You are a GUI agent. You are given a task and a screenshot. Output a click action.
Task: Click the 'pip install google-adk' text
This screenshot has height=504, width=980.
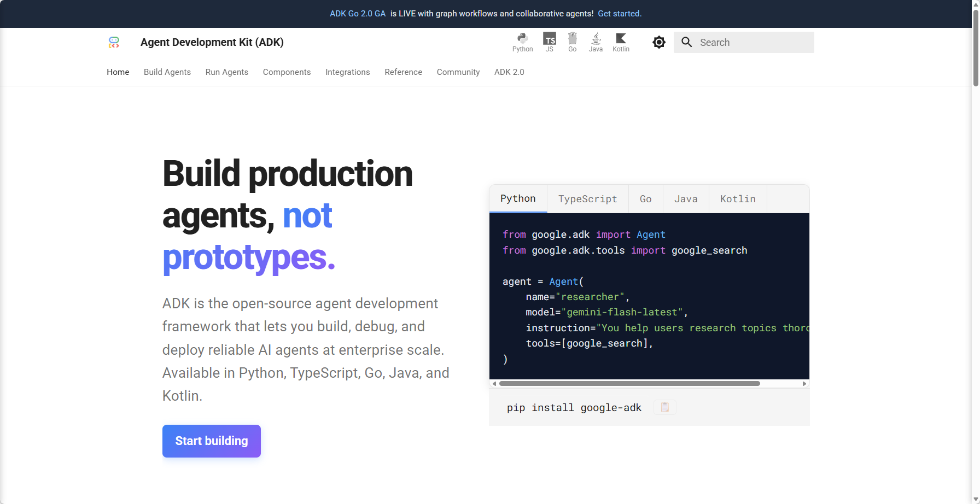(574, 408)
